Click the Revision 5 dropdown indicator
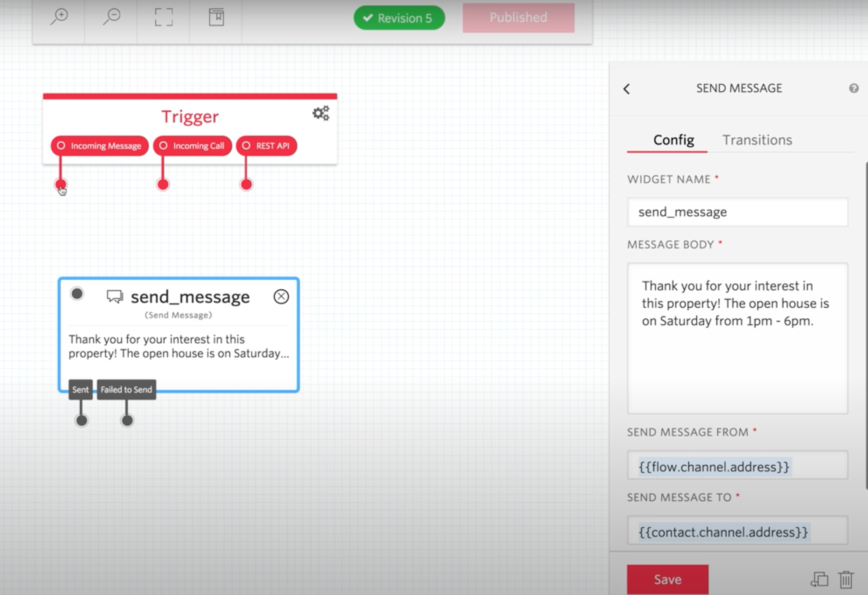The height and width of the screenshot is (595, 868). [398, 18]
